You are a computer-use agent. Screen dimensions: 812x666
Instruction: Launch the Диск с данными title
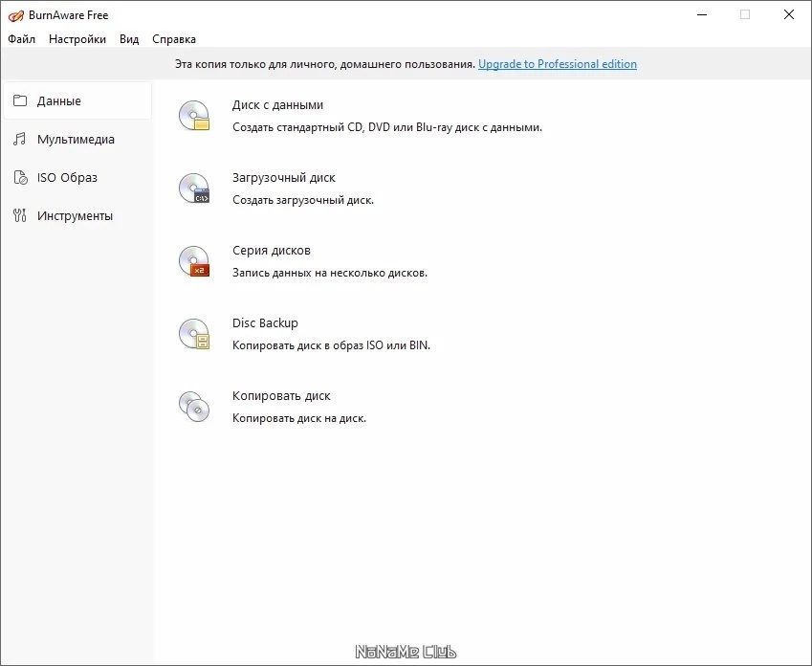tap(277, 104)
